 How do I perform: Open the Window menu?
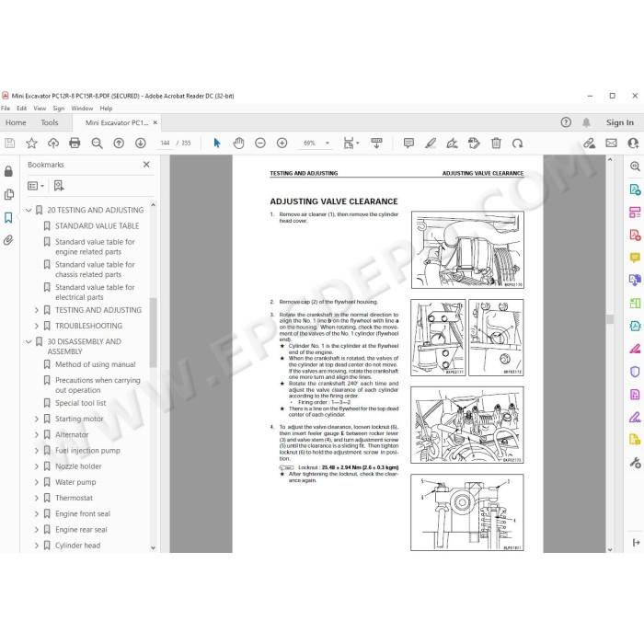click(82, 109)
